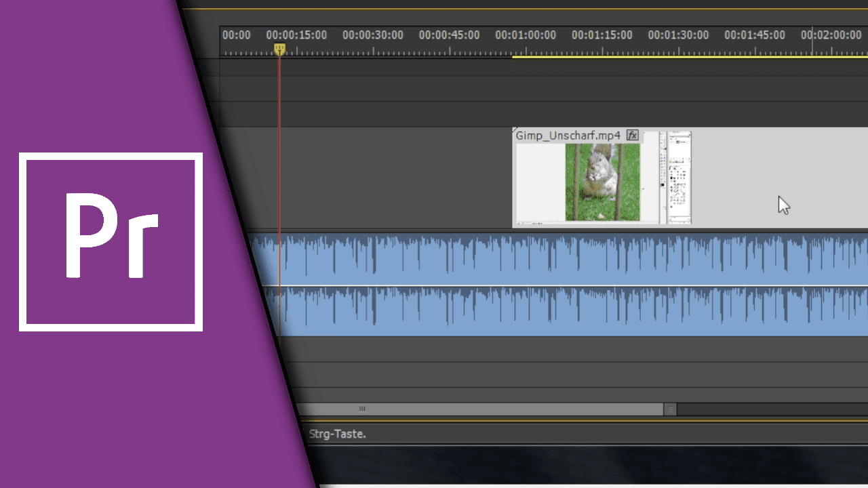Image resolution: width=868 pixels, height=488 pixels.
Task: Click the fx badge on Gimp_Unscharf.mp4 clip
Action: pyautogui.click(x=632, y=136)
